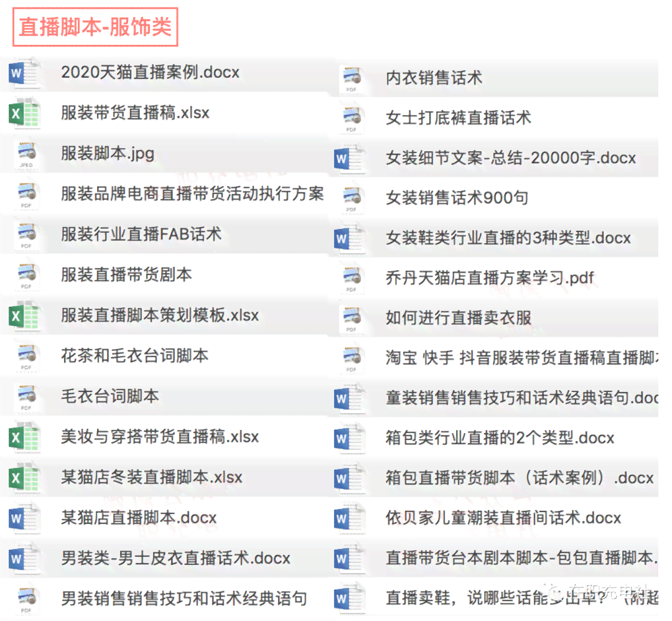Click the Word icon of 依贝家儿童潮装直播间话术.docx

point(350,519)
